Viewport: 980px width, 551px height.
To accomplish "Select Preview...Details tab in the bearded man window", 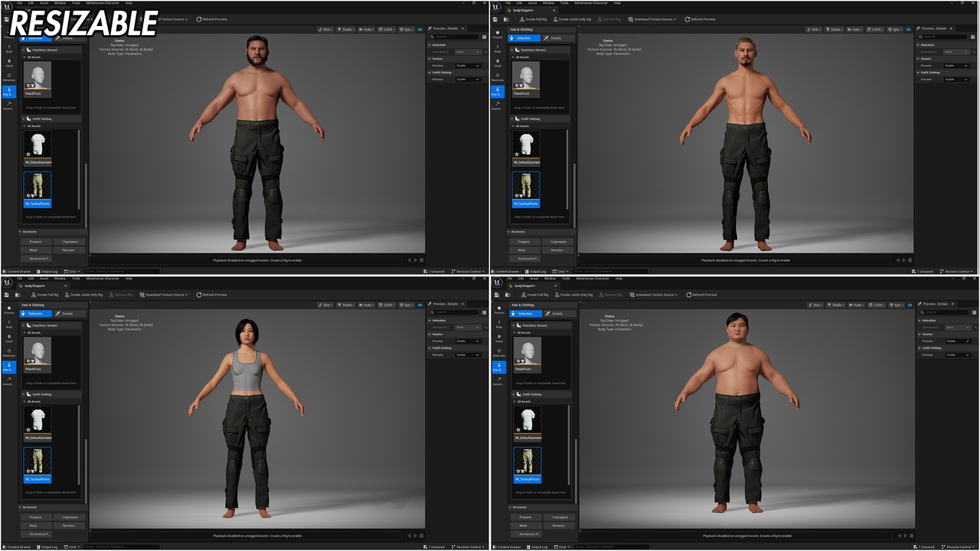I will tap(446, 28).
